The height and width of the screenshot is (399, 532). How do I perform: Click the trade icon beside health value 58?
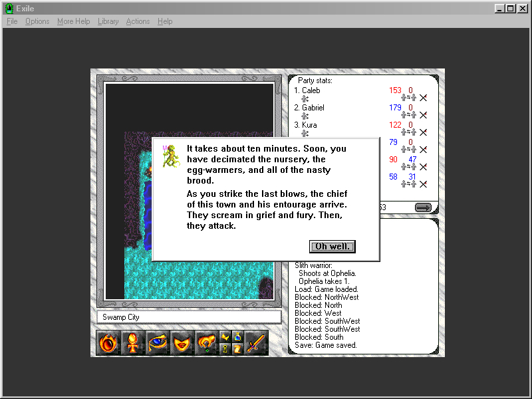(408, 184)
